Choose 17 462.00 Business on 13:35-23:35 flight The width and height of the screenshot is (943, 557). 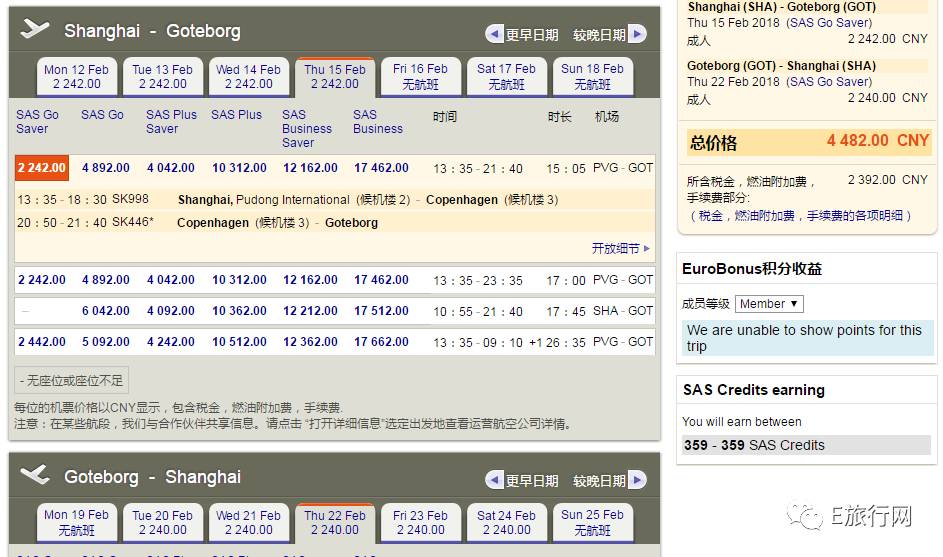381,280
